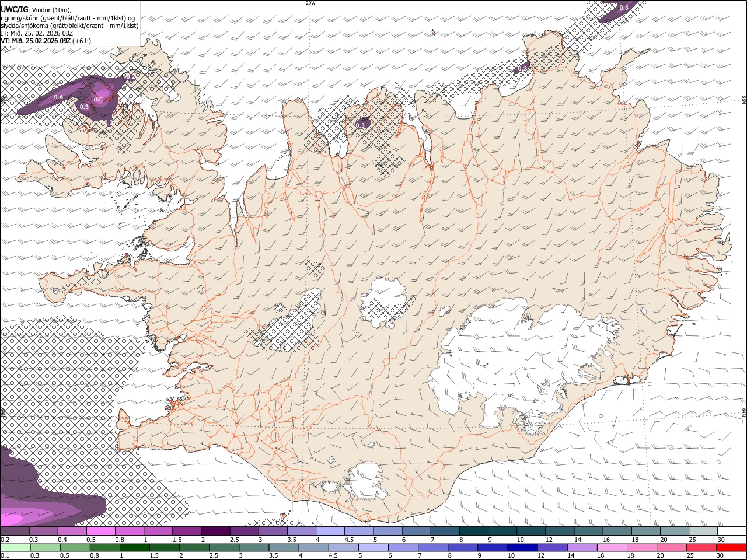Click the 64N latitude label on the right edge

pyautogui.click(x=744, y=412)
